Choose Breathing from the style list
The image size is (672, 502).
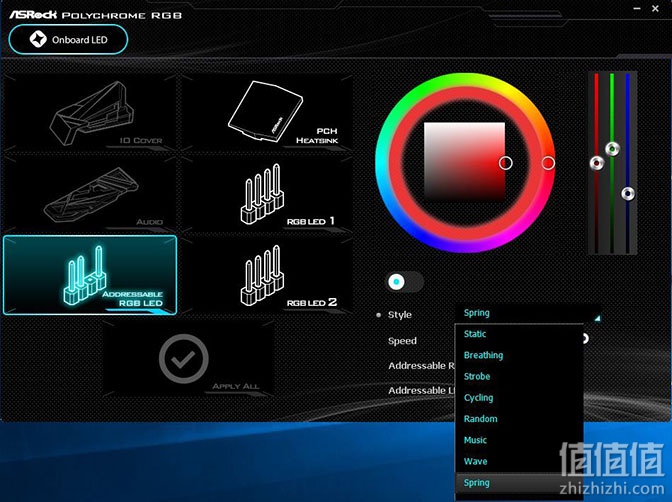tap(519, 355)
